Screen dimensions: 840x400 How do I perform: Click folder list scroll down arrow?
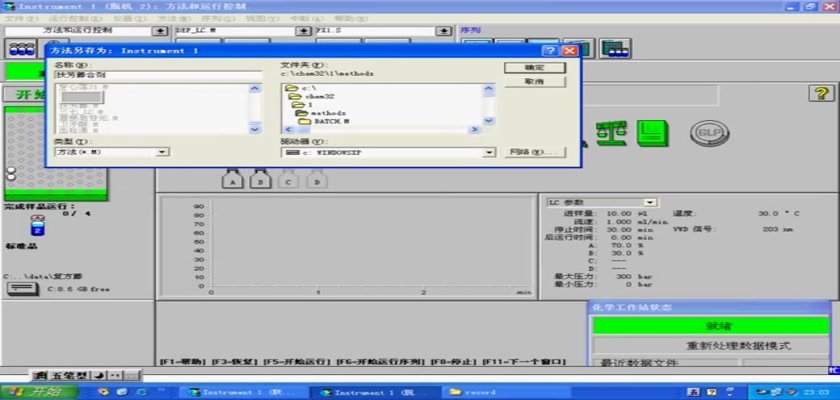click(489, 121)
